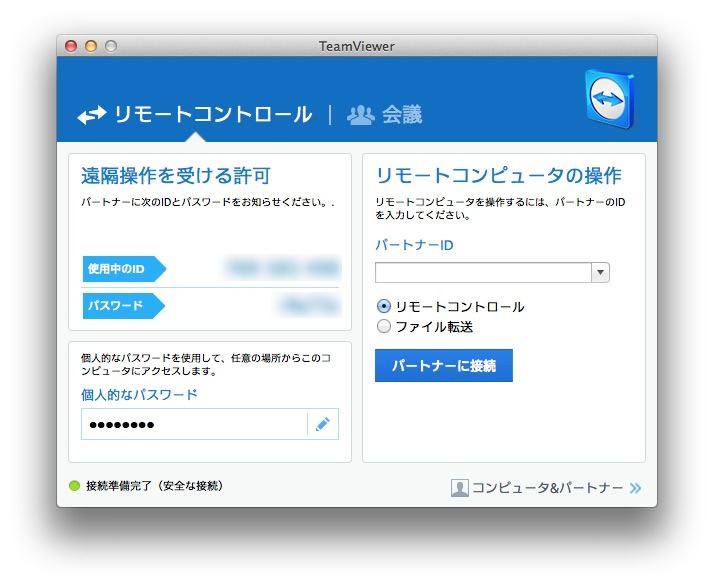Click the TeamViewer logo icon

[x=610, y=98]
